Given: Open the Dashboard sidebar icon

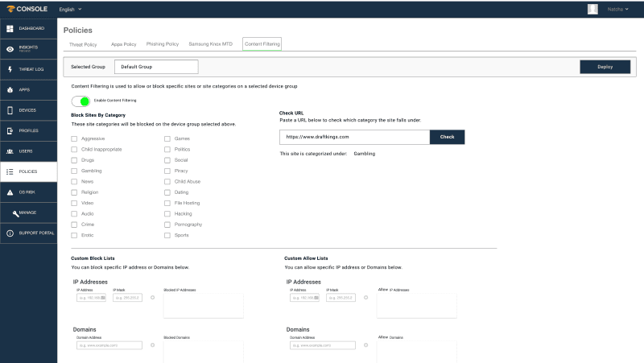Looking at the screenshot, I should [x=10, y=28].
